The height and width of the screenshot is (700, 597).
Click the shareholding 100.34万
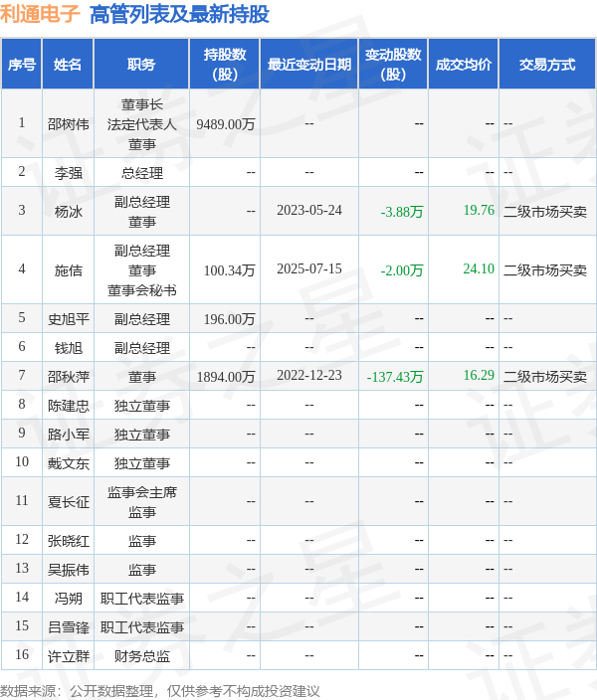229,270
